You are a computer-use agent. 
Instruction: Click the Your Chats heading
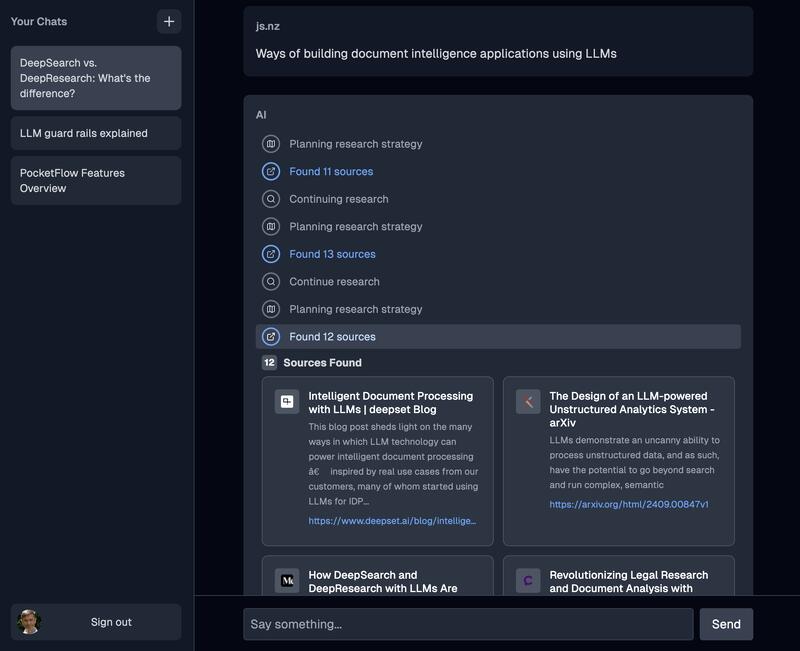(39, 21)
